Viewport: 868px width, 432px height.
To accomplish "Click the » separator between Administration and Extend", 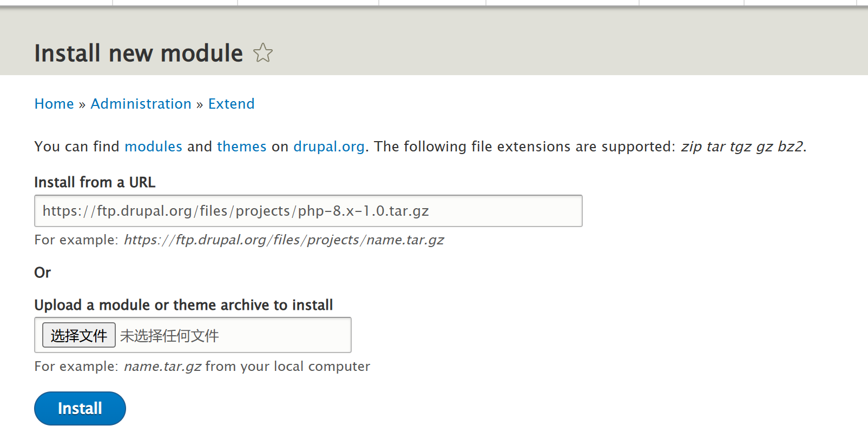I will (x=200, y=104).
